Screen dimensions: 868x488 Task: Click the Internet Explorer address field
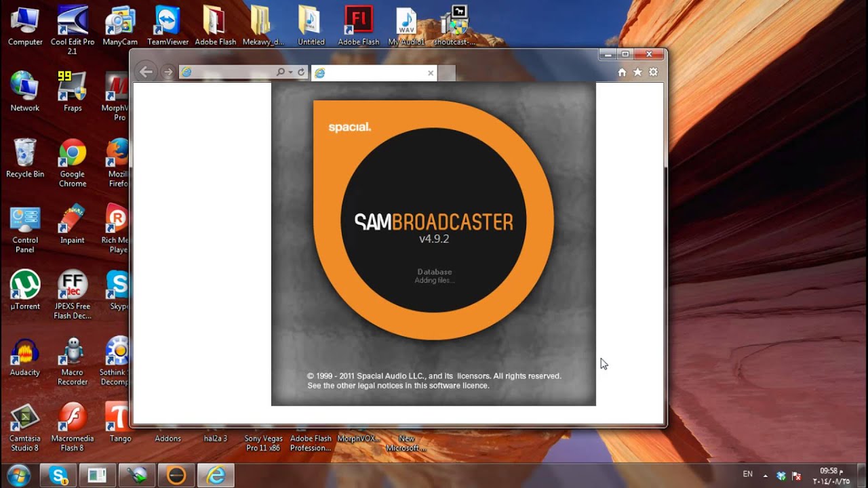click(x=227, y=72)
